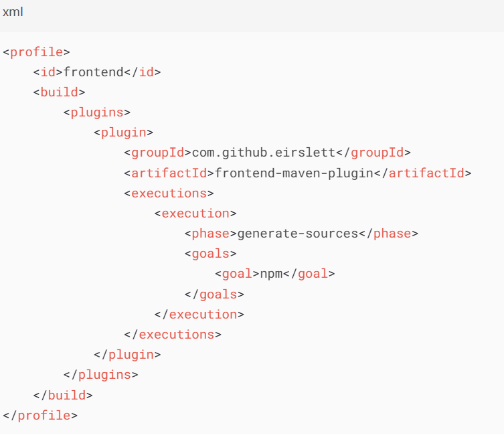Click the closing execution tag
The width and height of the screenshot is (504, 435).
199,315
